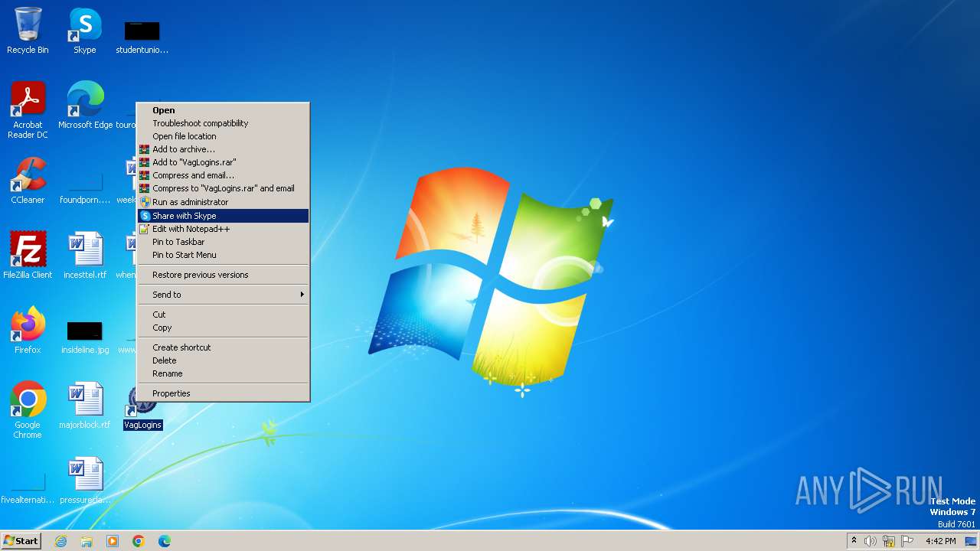The height and width of the screenshot is (551, 980).
Task: Open the clock showing 4:42 PM
Action: [x=940, y=541]
